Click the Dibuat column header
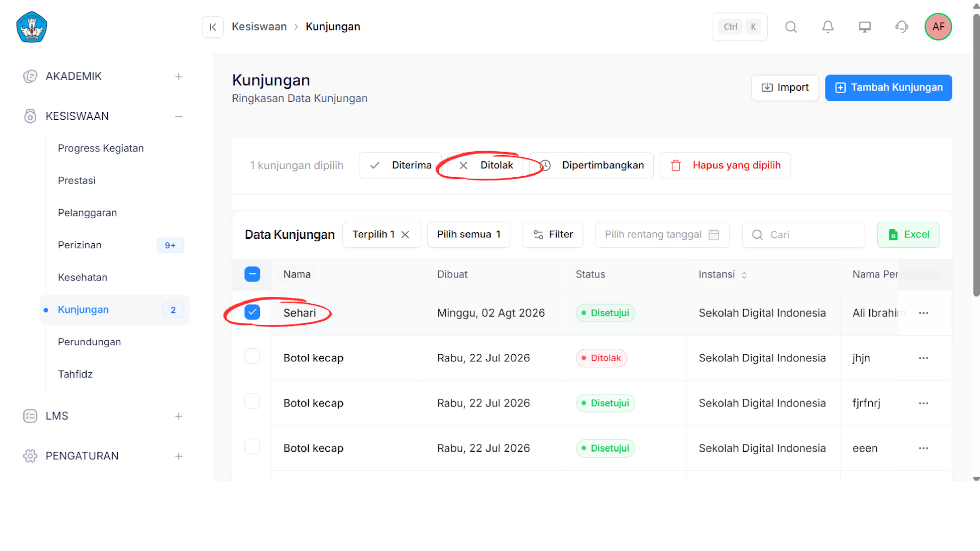The height and width of the screenshot is (551, 980). (x=452, y=274)
